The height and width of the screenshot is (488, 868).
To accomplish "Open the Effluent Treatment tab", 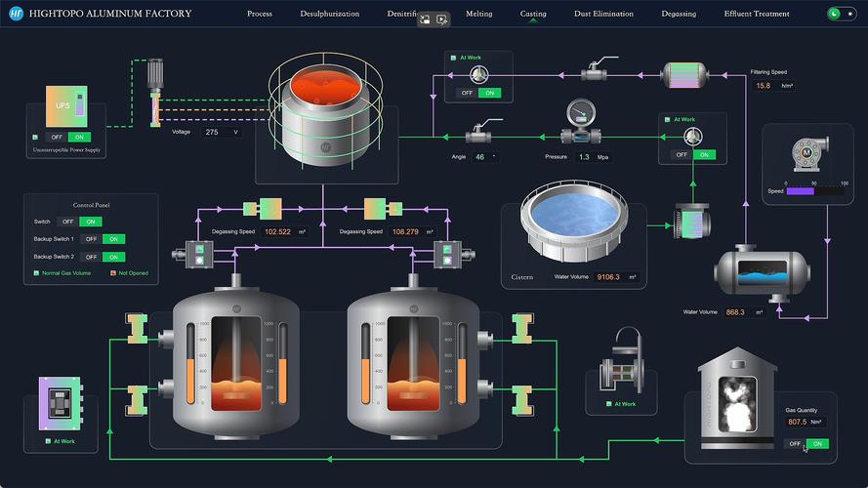I will pos(757,14).
